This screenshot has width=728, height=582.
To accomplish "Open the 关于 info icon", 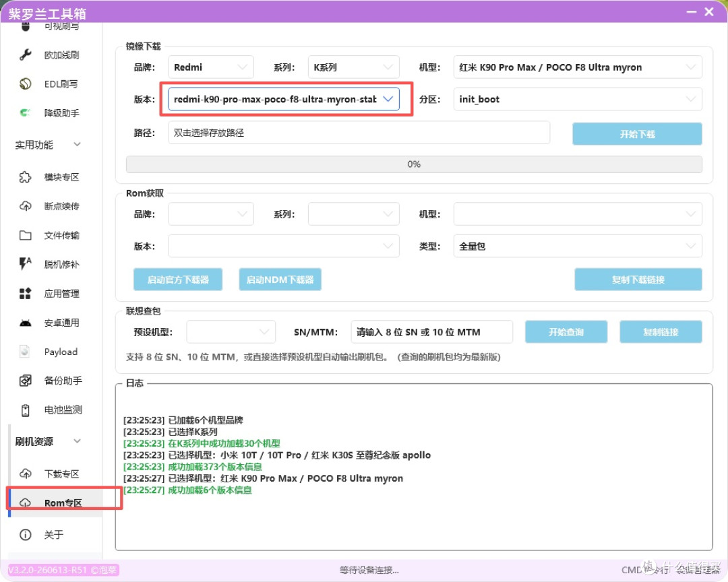I will [26, 535].
